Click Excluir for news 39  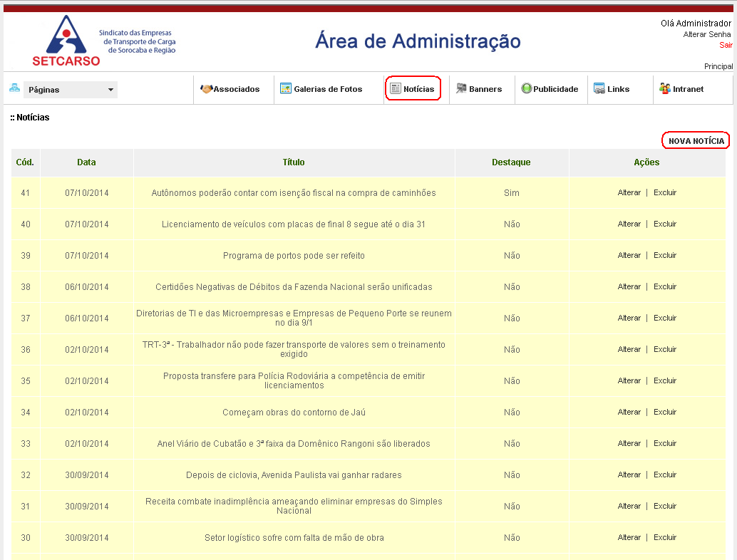coord(665,255)
